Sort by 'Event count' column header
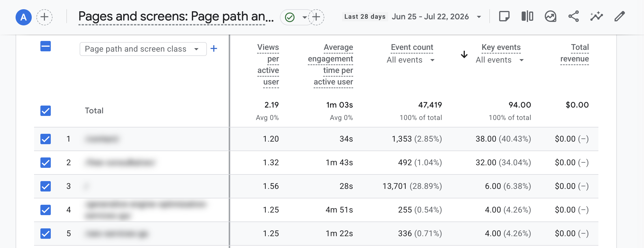This screenshot has height=248, width=644. [x=412, y=47]
